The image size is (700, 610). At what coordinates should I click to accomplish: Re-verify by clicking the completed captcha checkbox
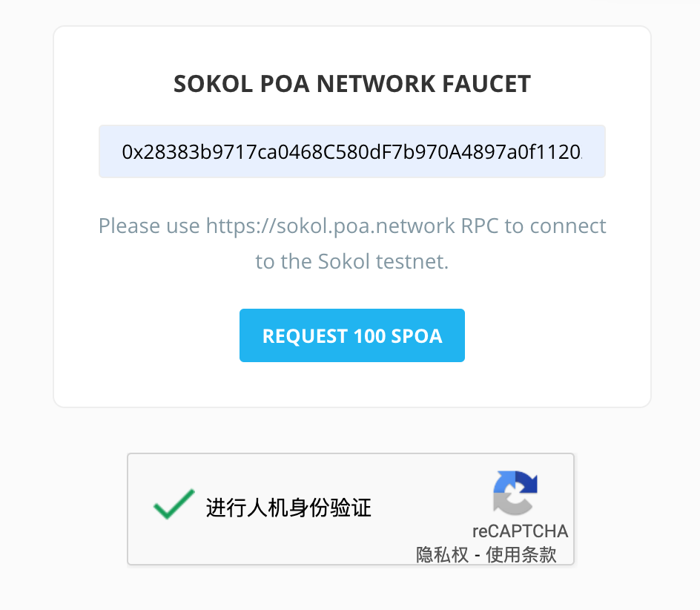coord(172,503)
